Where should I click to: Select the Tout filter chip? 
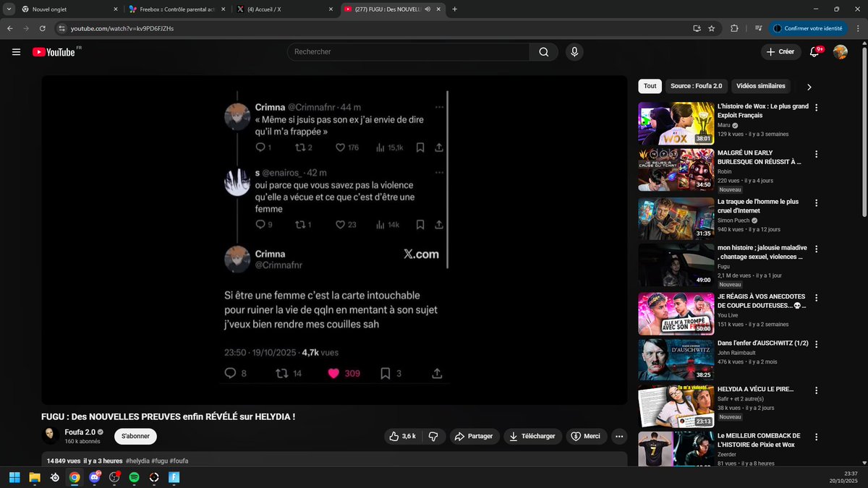(650, 86)
